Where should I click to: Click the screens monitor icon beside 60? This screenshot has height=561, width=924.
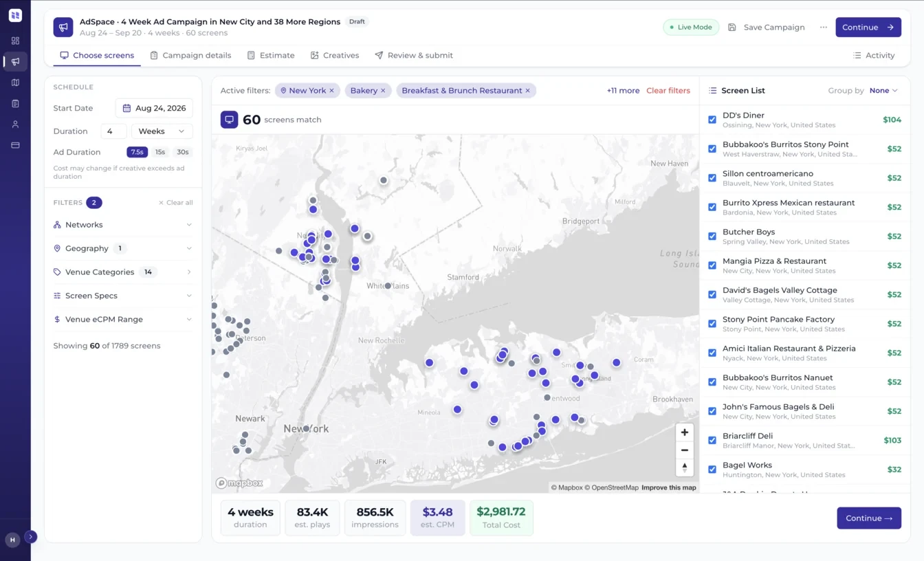coord(229,120)
